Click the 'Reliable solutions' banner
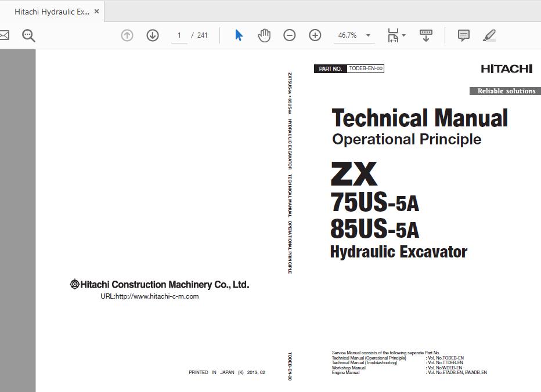541x392 pixels. pos(505,91)
